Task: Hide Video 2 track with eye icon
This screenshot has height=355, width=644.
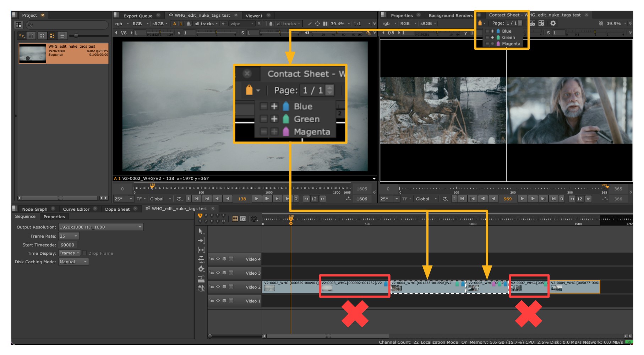Action: click(x=218, y=287)
